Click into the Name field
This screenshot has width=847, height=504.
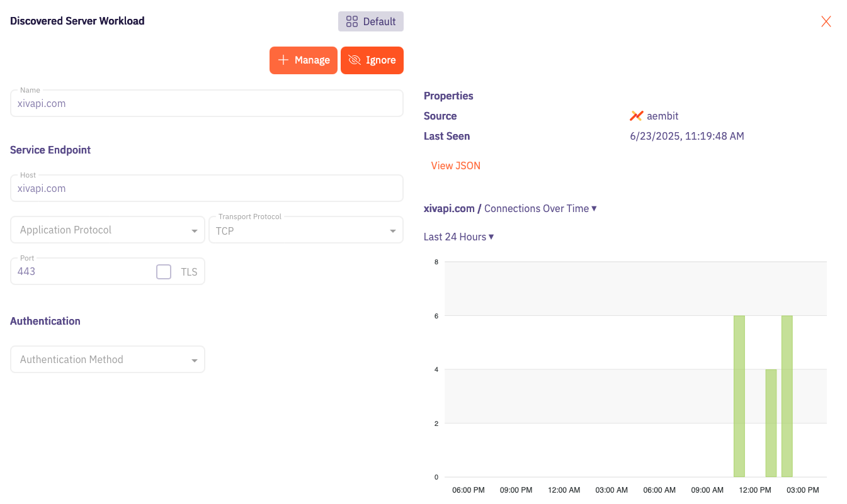207,103
